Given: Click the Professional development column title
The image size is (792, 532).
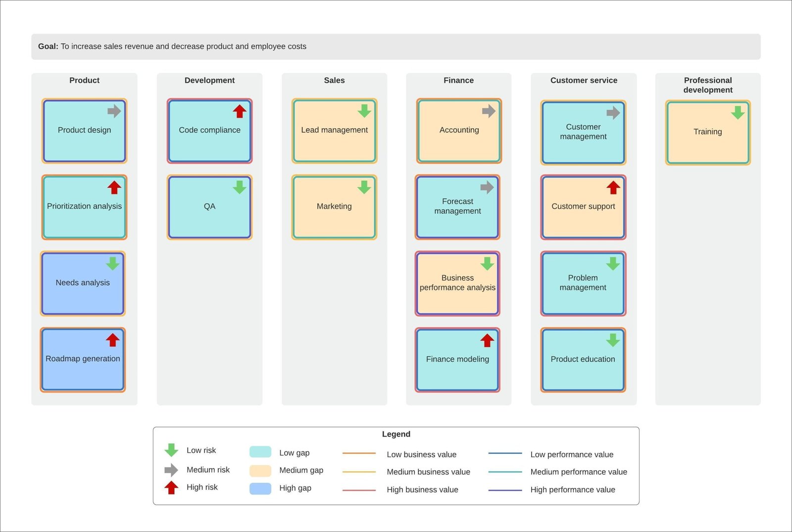Looking at the screenshot, I should pos(707,85).
